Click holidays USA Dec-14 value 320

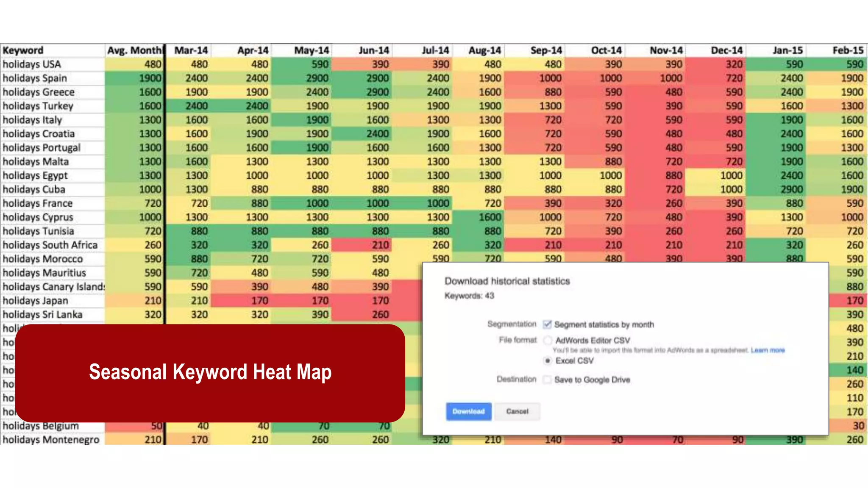point(716,64)
